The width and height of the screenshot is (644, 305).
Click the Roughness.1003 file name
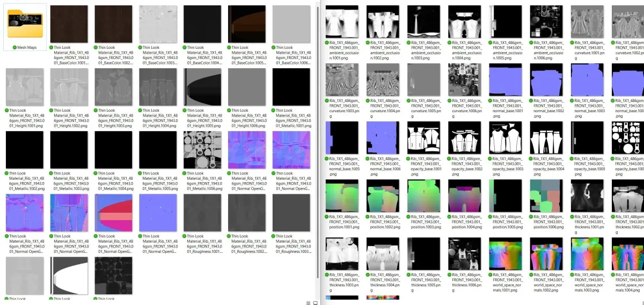point(295,244)
